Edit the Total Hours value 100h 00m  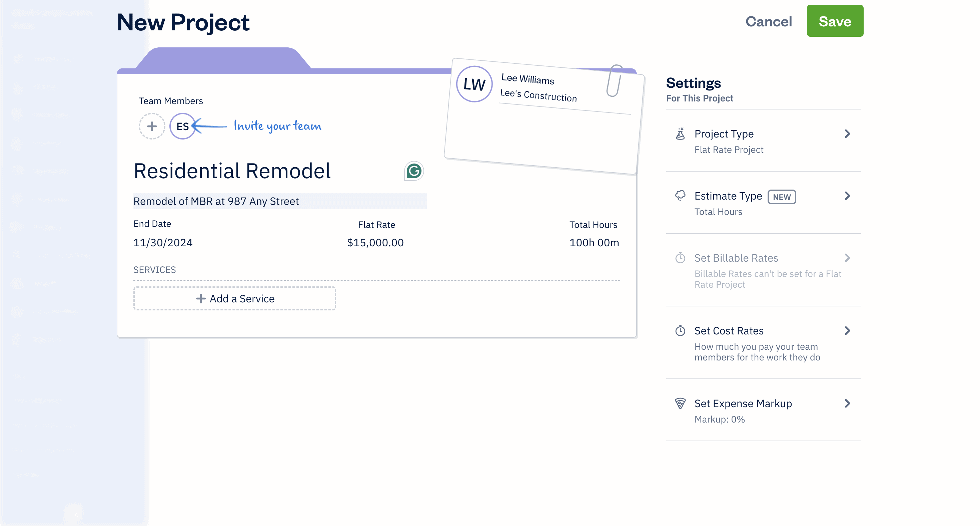pyautogui.click(x=594, y=243)
